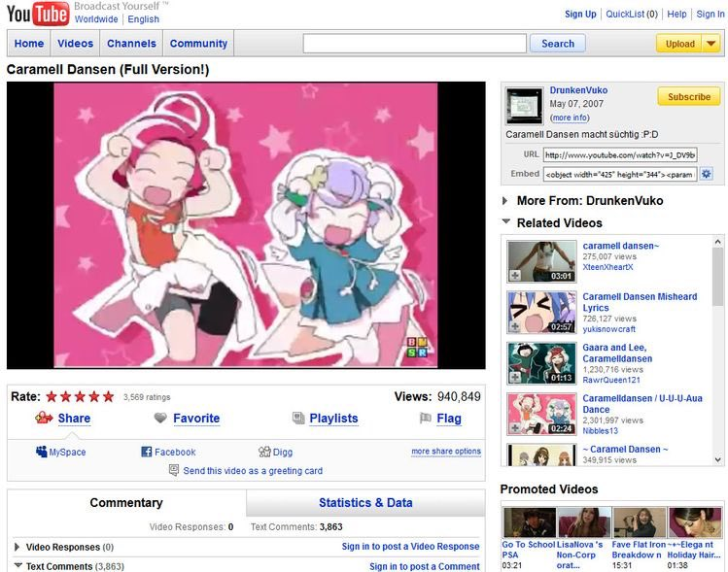Click the related videos scrollbar down arrow
The height and width of the screenshot is (572, 728).
click(717, 459)
